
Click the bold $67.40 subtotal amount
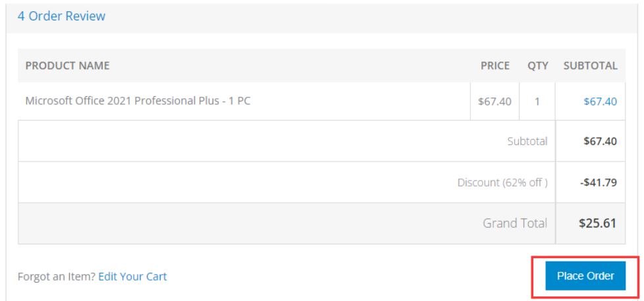click(x=601, y=142)
